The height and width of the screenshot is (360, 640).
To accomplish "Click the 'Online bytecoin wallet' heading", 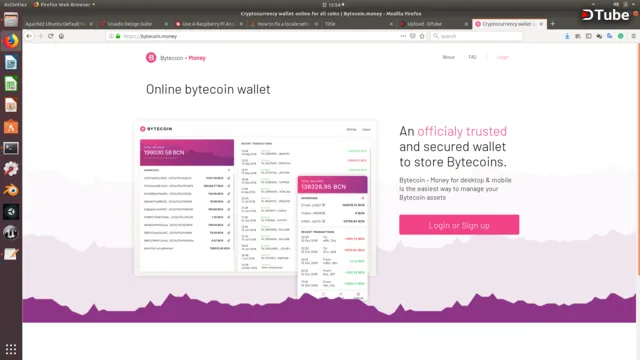I will (208, 89).
